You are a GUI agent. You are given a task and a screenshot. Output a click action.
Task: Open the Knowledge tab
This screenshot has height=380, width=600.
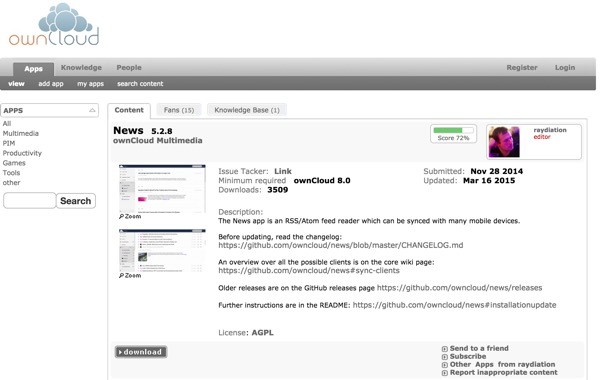[81, 67]
